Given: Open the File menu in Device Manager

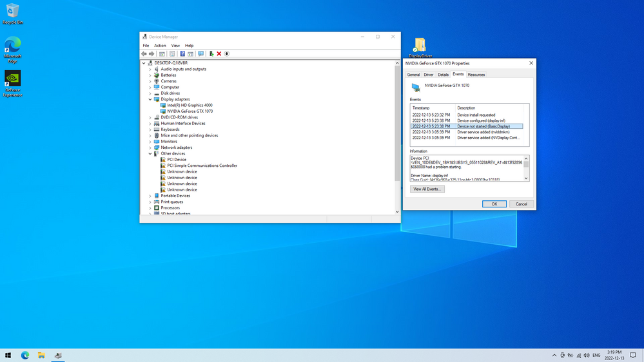Looking at the screenshot, I should pos(146,46).
